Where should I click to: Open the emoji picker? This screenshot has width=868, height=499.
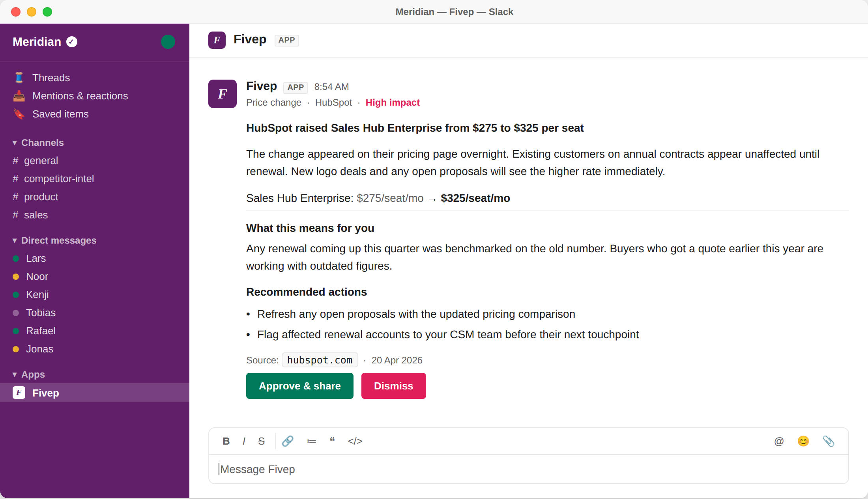[803, 441]
